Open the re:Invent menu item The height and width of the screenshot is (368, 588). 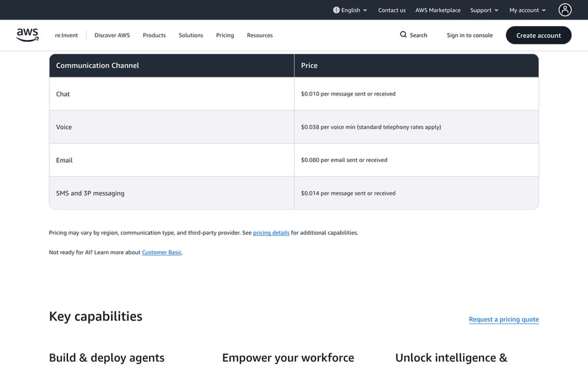point(67,35)
